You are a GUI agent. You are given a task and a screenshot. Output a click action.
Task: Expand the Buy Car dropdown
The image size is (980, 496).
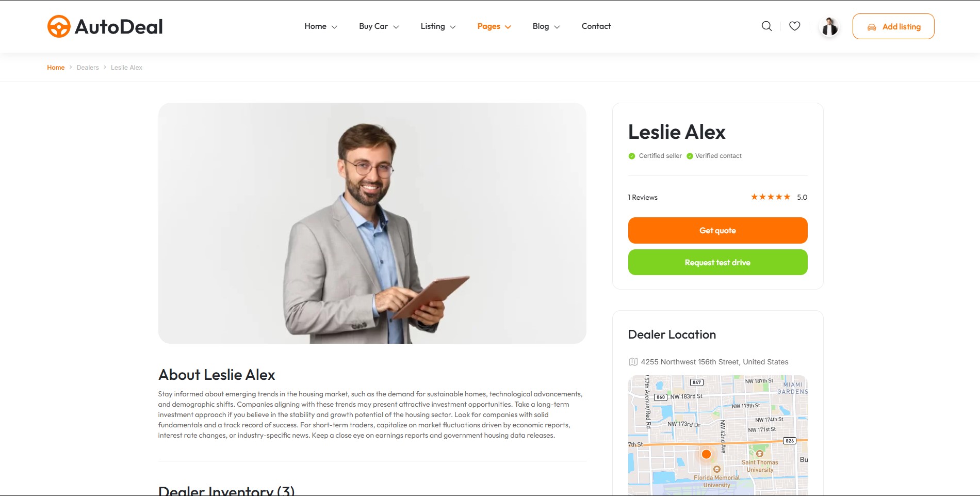tap(379, 26)
